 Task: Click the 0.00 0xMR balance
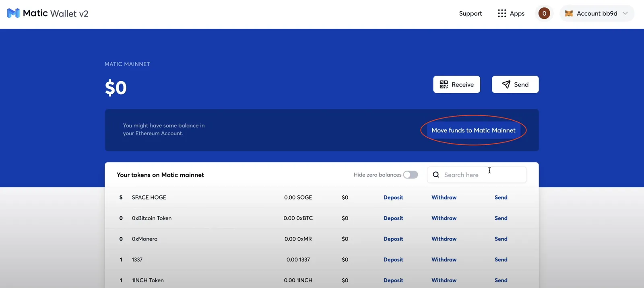coord(298,239)
